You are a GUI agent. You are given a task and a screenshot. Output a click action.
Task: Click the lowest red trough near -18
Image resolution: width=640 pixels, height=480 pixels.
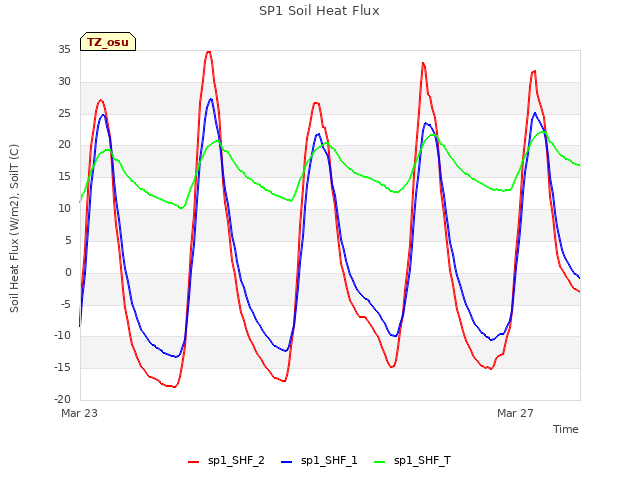point(174,387)
